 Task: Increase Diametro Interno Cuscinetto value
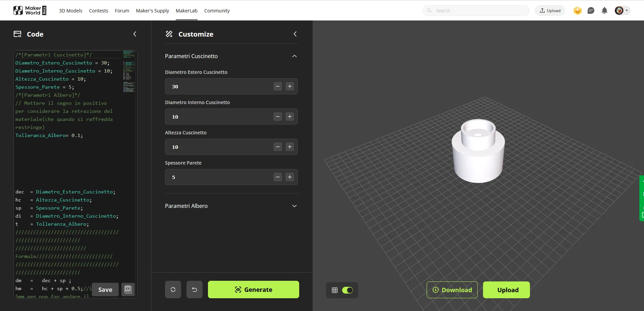coord(290,117)
